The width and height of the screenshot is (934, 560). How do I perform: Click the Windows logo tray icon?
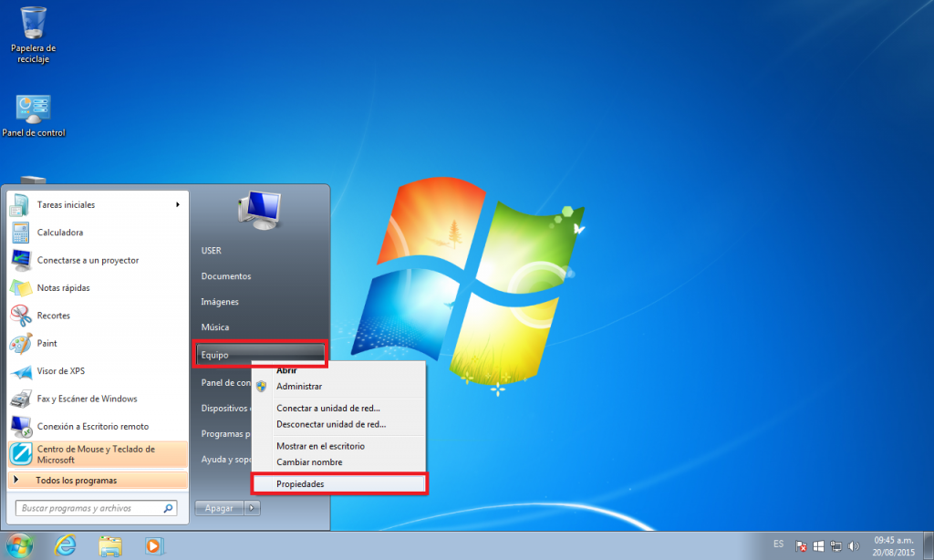(818, 545)
